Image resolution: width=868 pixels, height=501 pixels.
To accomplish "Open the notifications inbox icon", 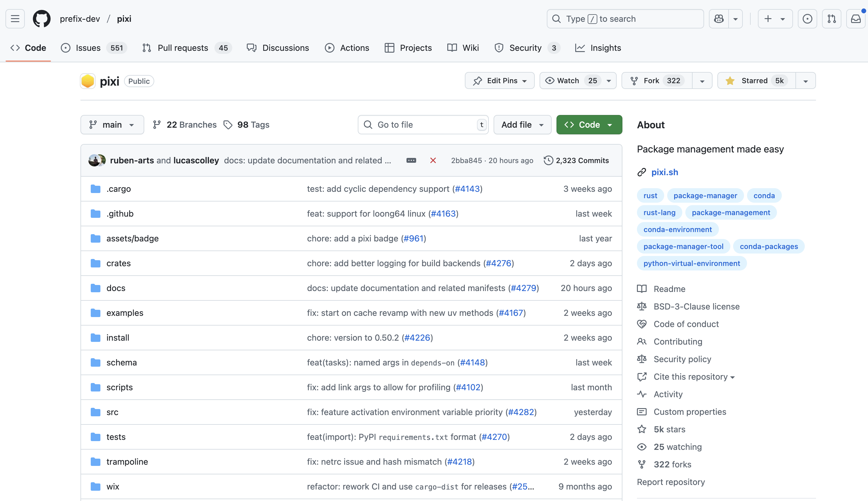I will [856, 18].
